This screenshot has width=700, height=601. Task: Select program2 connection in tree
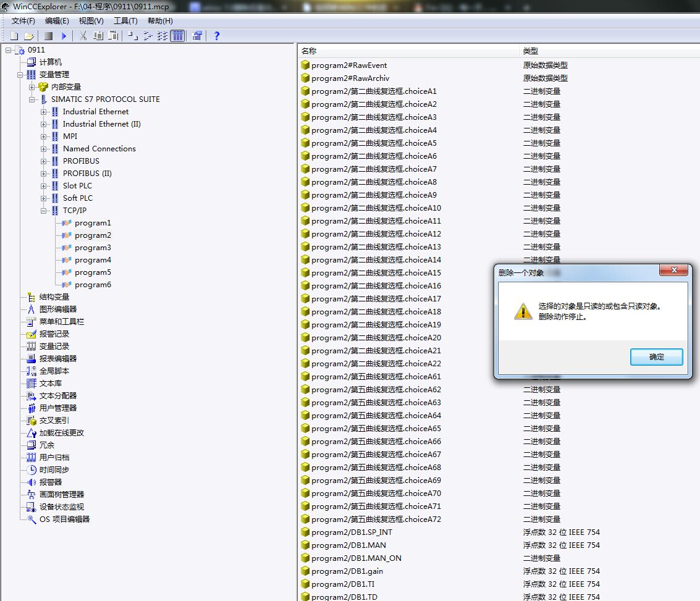93,235
